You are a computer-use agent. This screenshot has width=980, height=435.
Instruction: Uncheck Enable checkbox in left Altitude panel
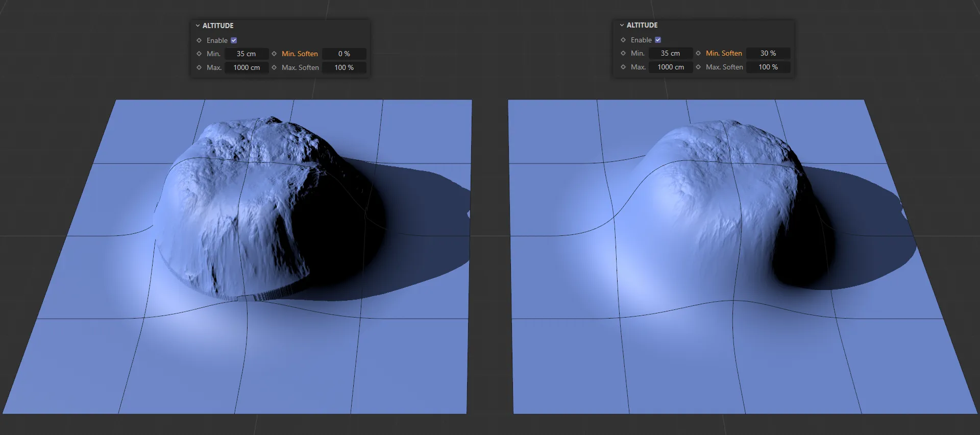pos(234,40)
